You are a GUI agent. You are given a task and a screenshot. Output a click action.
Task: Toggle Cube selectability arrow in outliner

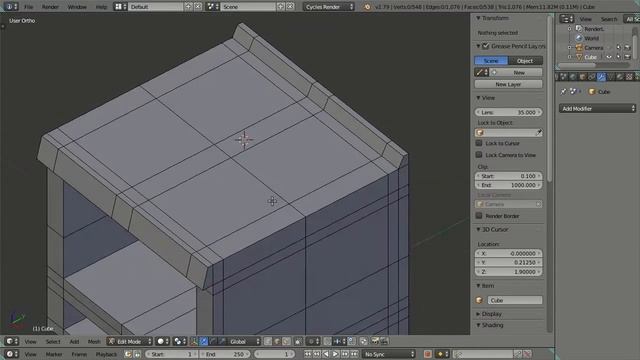pyautogui.click(x=618, y=57)
